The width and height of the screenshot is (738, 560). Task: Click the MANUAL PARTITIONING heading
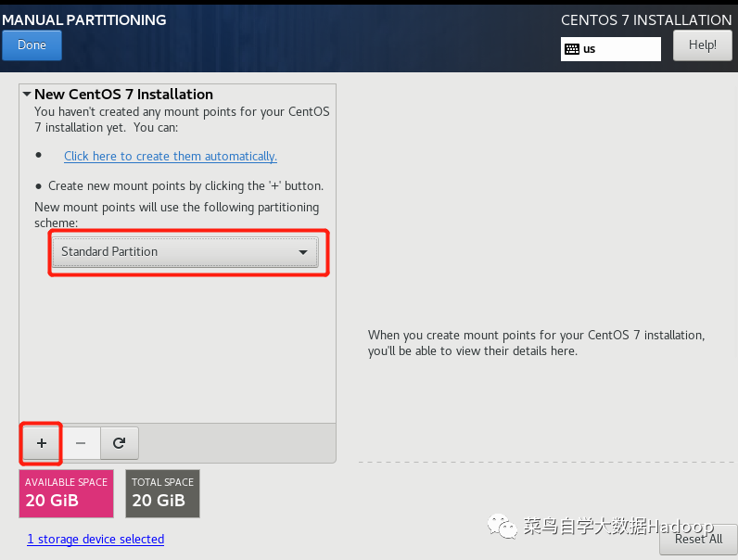pos(84,19)
